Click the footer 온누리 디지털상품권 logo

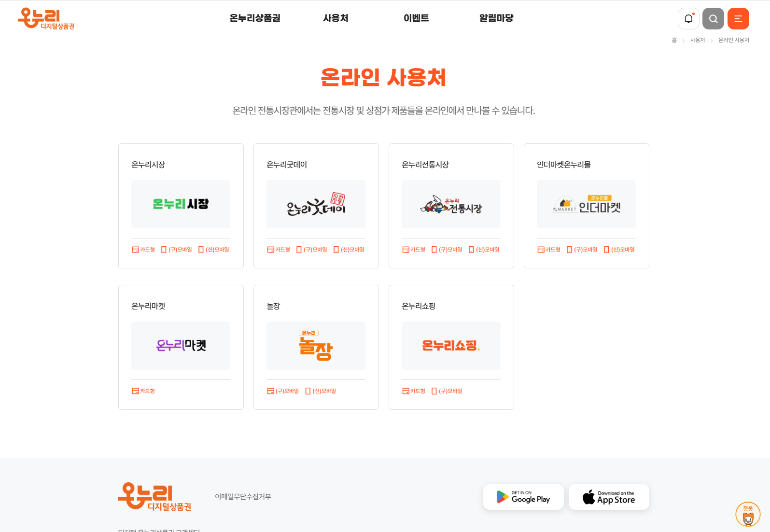tap(155, 497)
